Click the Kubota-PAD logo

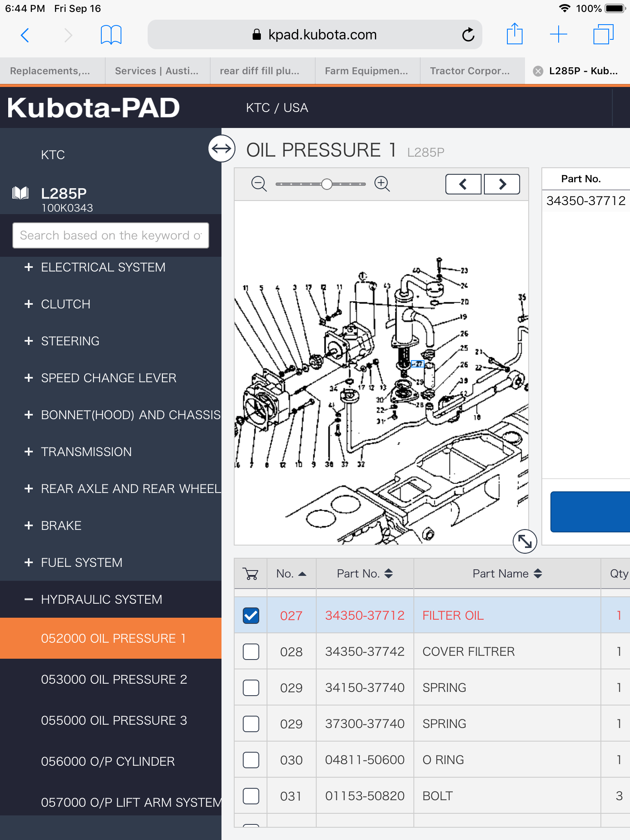point(94,108)
